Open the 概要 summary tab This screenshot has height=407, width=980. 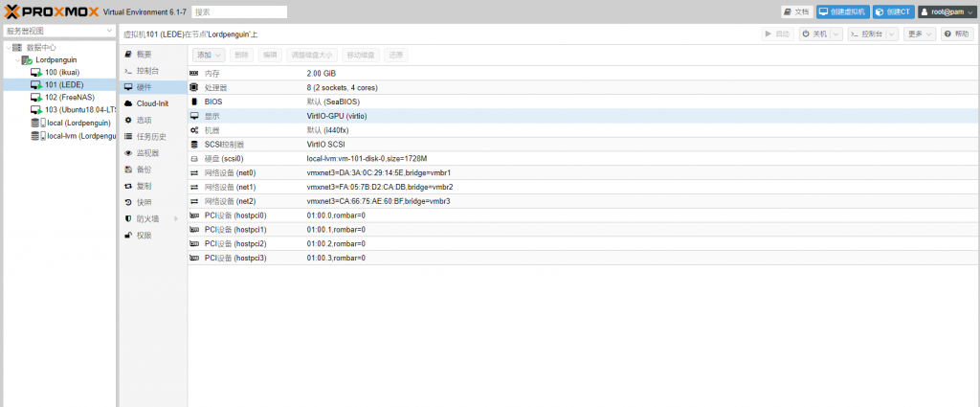144,55
